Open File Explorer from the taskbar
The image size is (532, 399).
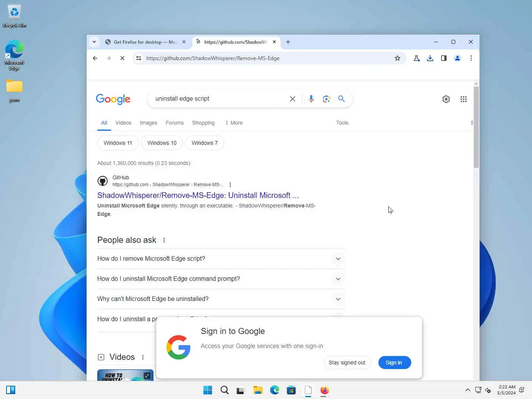258,390
